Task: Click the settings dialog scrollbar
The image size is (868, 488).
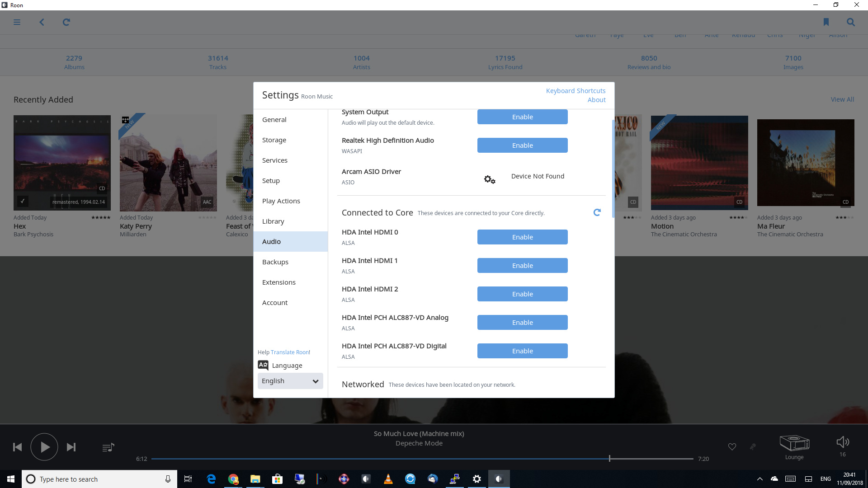Action: click(x=613, y=169)
